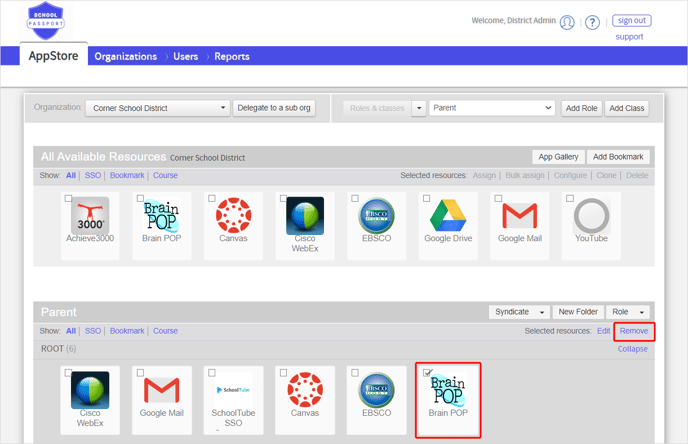Open SchoolTube SSO icon in Parent section
This screenshot has width=688, height=444.
[x=233, y=390]
